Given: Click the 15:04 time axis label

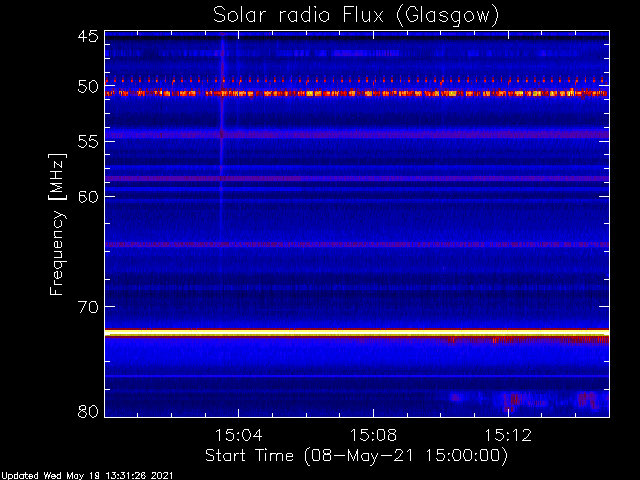Looking at the screenshot, I should click(x=239, y=435).
